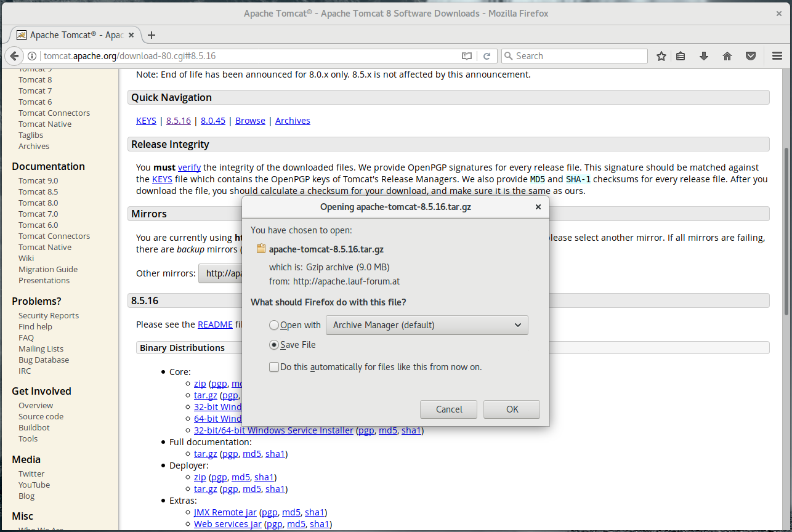Screen dimensions: 792x532
Task: Click the Firefox back arrow button
Action: click(x=14, y=56)
